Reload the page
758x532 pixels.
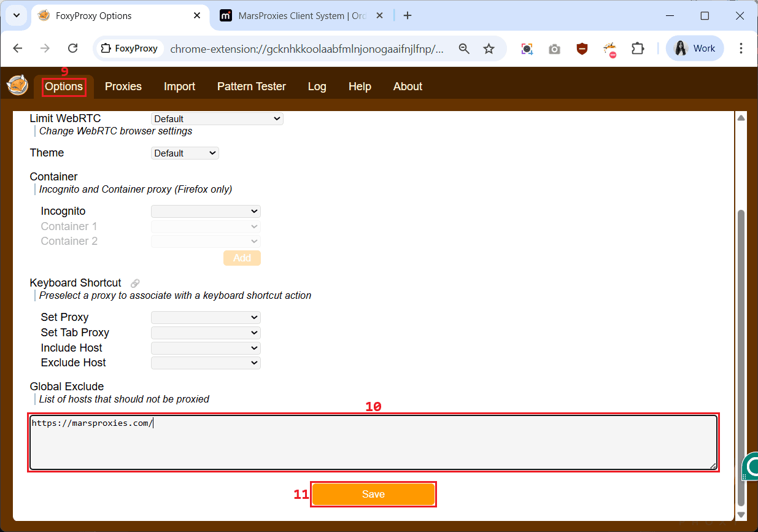[x=72, y=49]
